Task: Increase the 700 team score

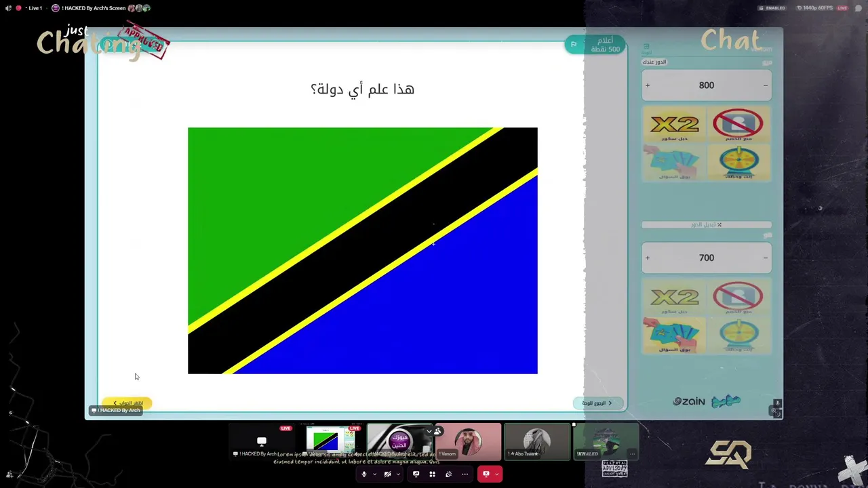Action: pos(648,258)
